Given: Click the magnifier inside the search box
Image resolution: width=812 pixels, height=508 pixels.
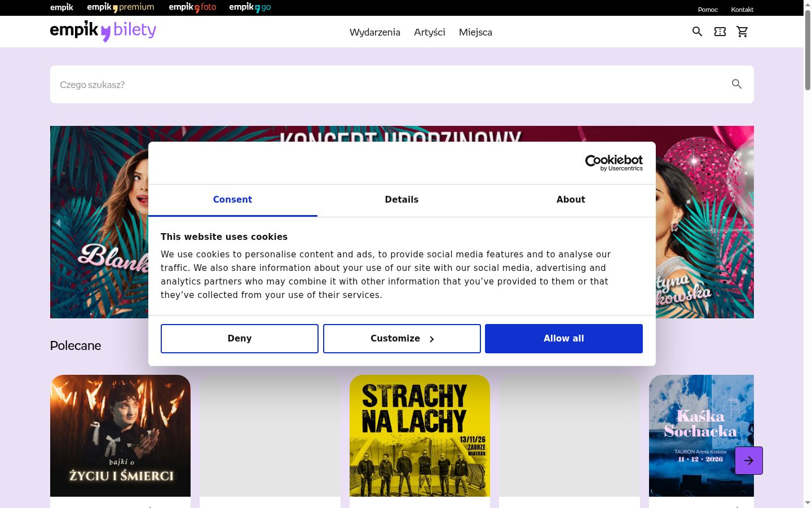Looking at the screenshot, I should pos(737,84).
